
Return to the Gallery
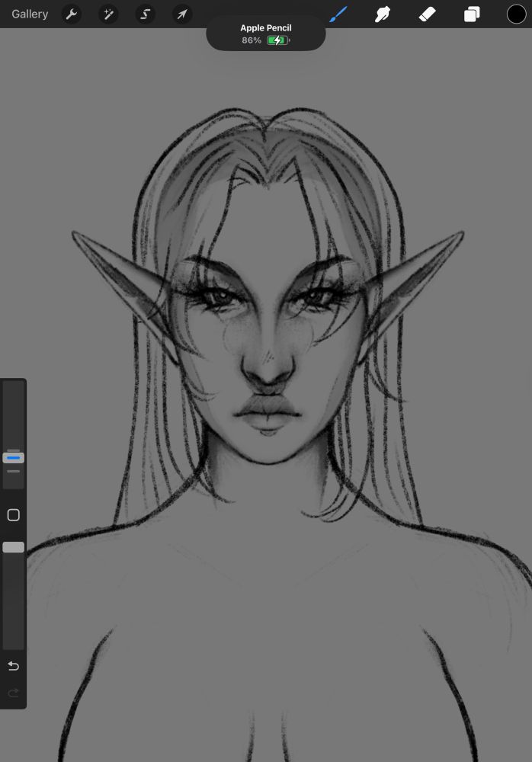(30, 14)
